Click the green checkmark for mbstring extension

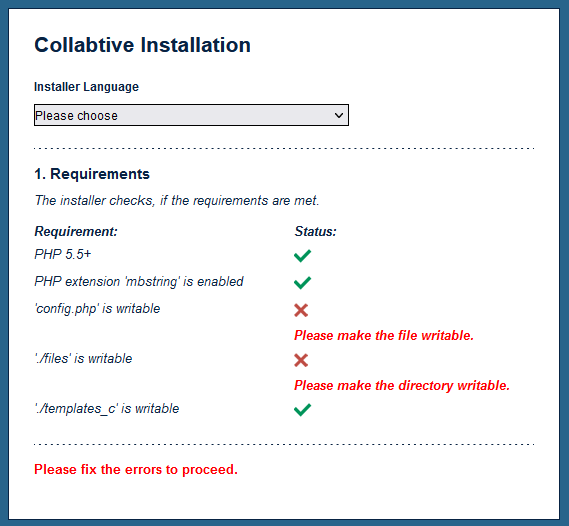pos(302,283)
